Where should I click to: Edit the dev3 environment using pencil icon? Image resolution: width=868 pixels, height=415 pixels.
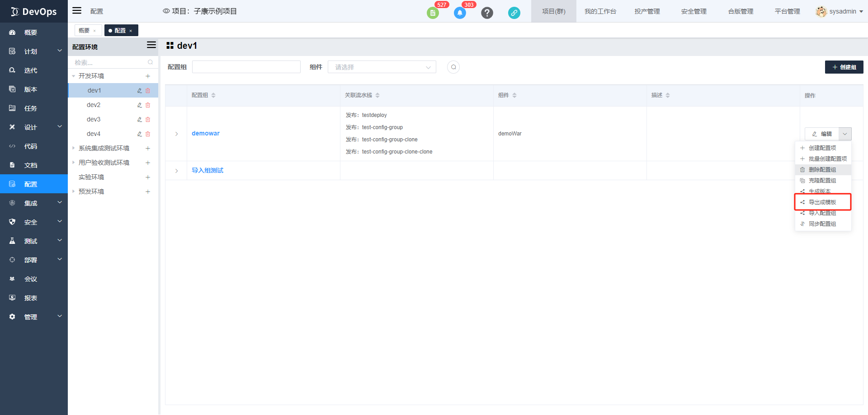click(x=140, y=120)
